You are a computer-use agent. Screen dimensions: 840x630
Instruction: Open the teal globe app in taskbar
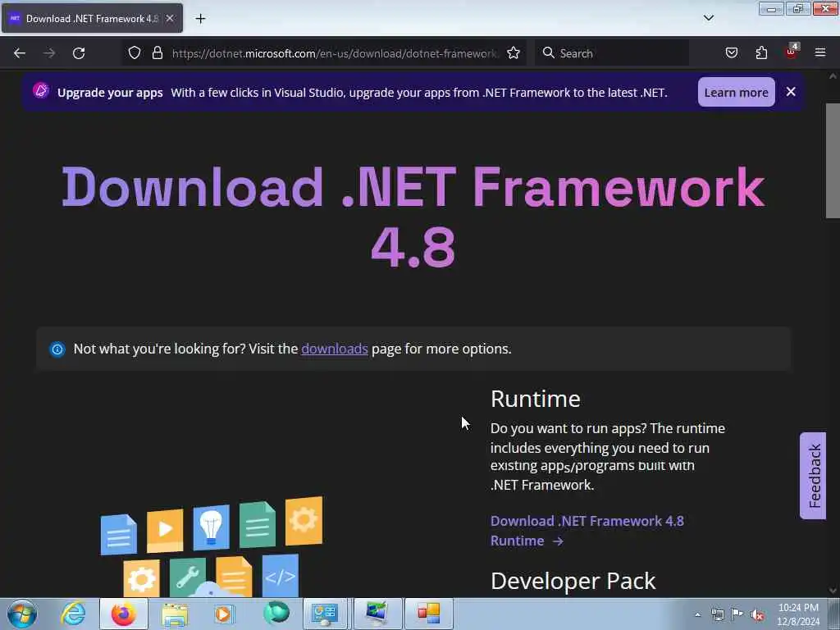[276, 614]
